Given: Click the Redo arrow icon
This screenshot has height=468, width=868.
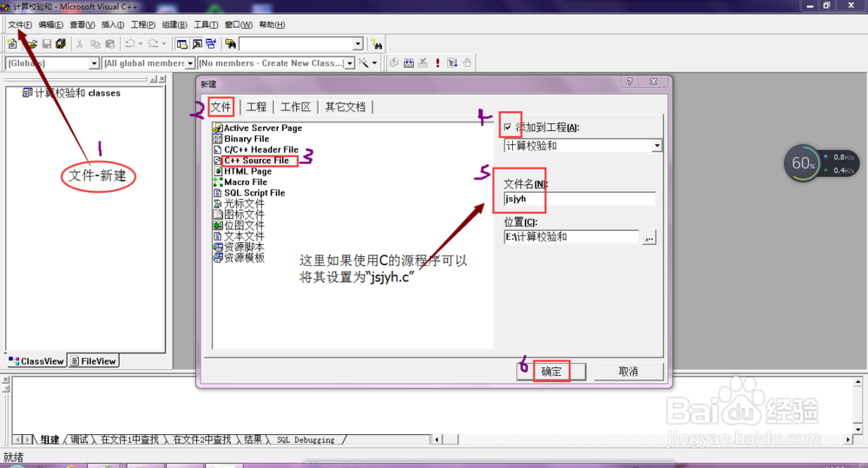Looking at the screenshot, I should click(154, 43).
